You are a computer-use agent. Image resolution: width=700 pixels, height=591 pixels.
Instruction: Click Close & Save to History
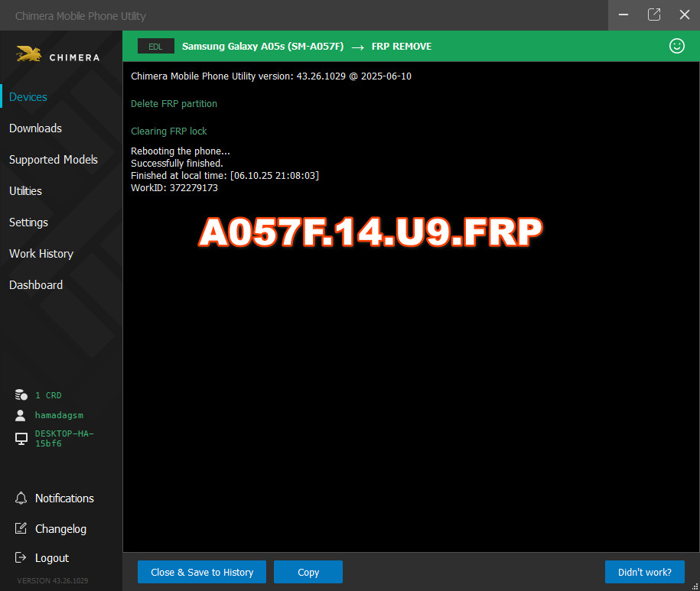(x=202, y=572)
